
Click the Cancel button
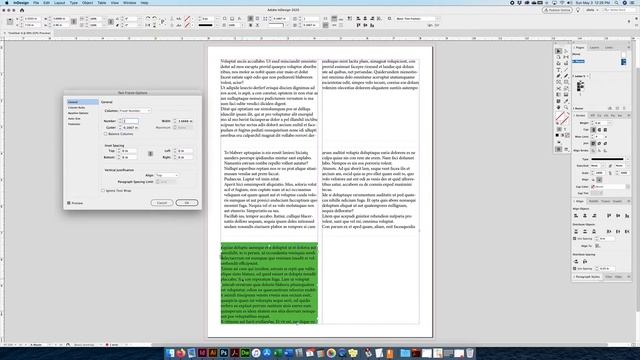(x=162, y=203)
